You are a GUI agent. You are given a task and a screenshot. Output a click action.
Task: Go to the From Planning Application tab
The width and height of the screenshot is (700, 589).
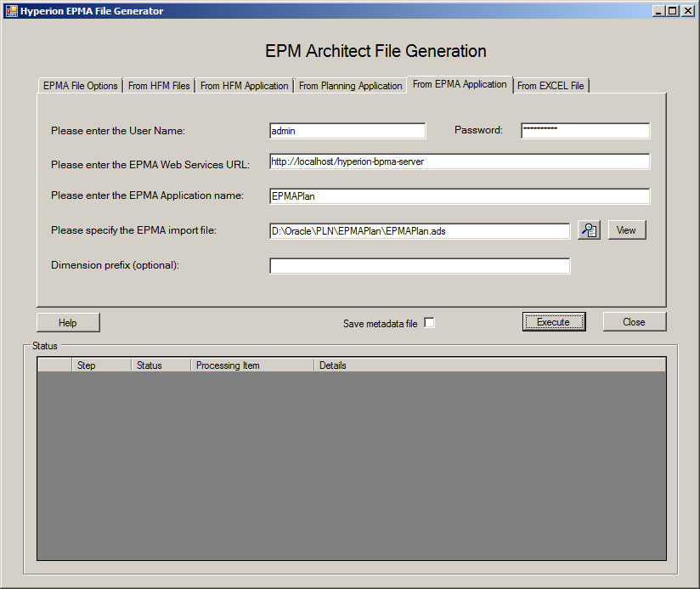(351, 86)
